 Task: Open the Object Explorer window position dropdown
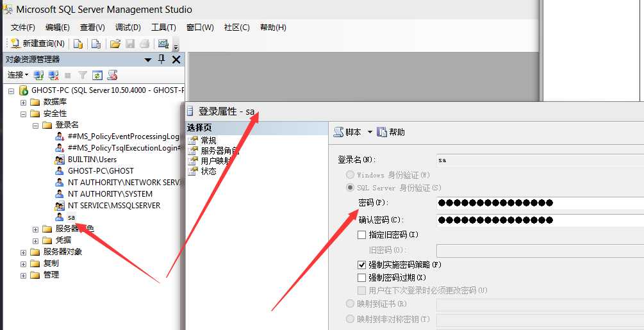pyautogui.click(x=148, y=60)
